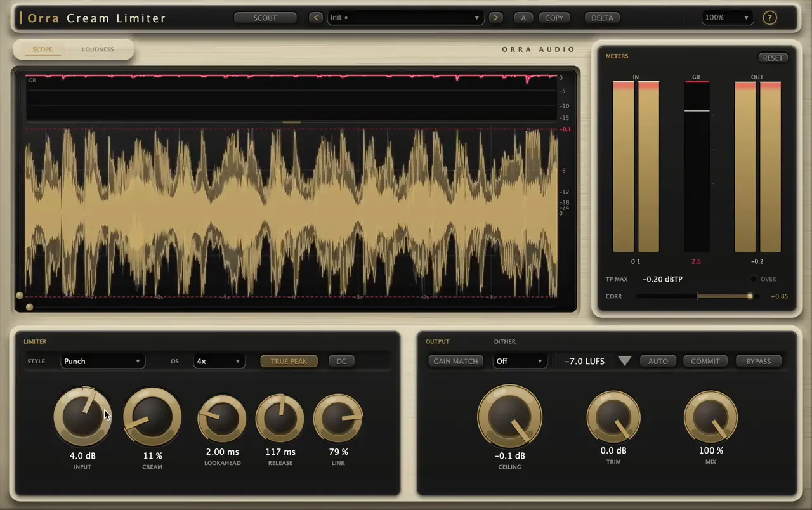Click the Mix knob
This screenshot has height=510, width=812.
710,417
